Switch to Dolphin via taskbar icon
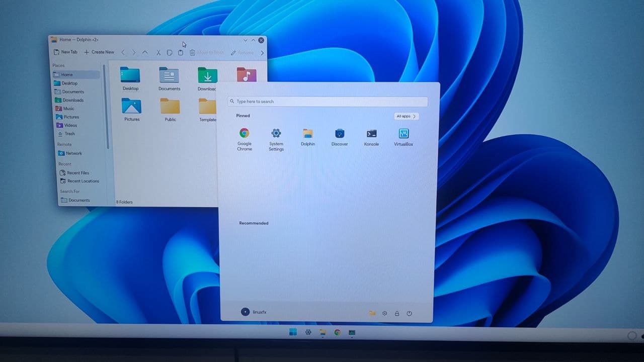 coord(323,332)
